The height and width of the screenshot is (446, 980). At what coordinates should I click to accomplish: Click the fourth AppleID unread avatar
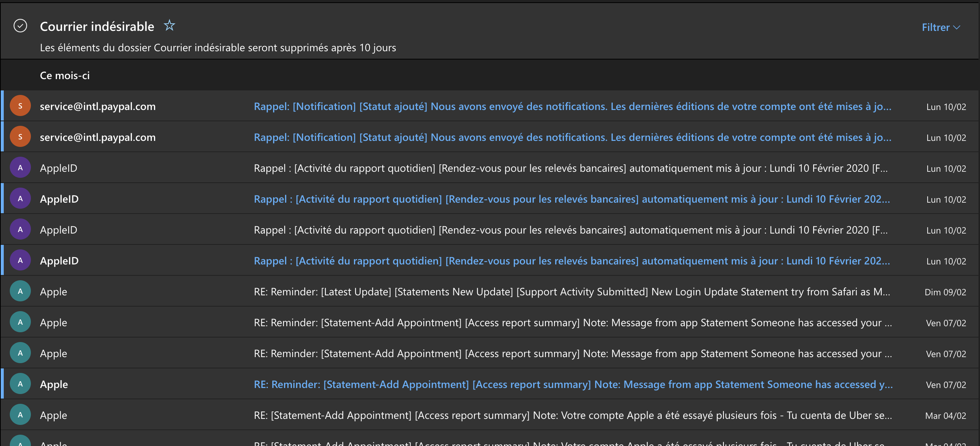click(x=20, y=260)
